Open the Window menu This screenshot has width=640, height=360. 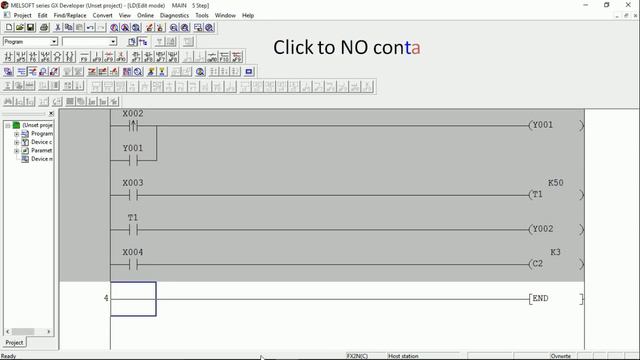(225, 16)
